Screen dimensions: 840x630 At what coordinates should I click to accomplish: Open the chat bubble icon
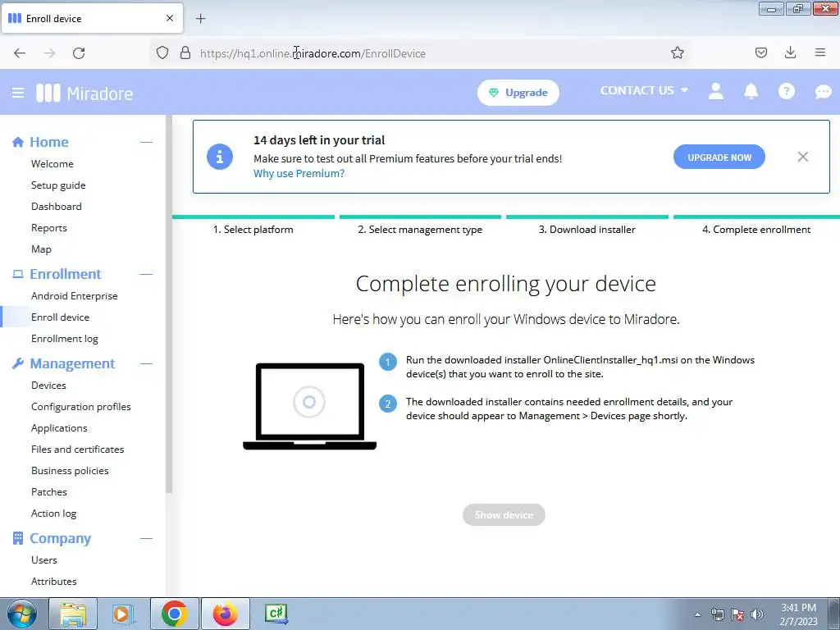pos(823,92)
